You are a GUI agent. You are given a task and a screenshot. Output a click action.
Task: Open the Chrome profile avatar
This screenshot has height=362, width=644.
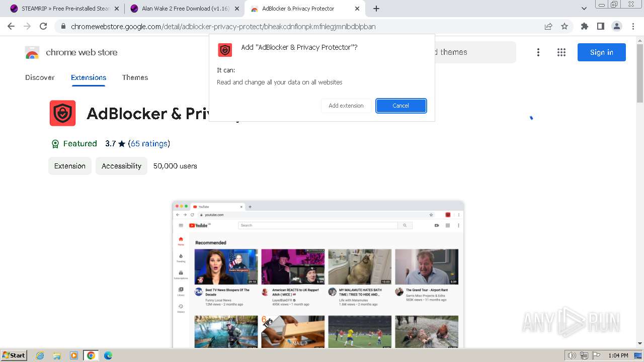pos(616,26)
